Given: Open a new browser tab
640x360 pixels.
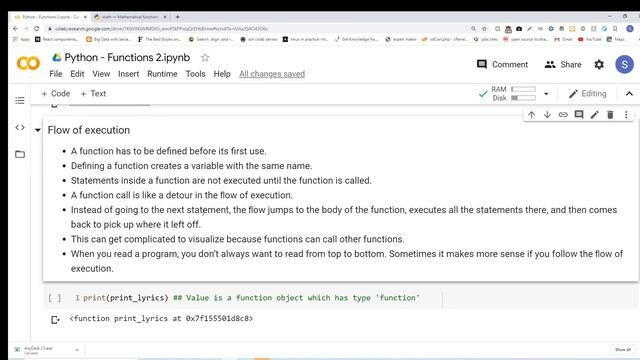Looking at the screenshot, I should (x=178, y=17).
